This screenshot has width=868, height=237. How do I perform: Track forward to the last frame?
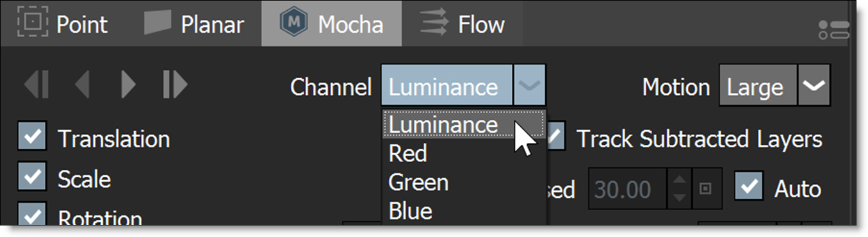(x=175, y=85)
